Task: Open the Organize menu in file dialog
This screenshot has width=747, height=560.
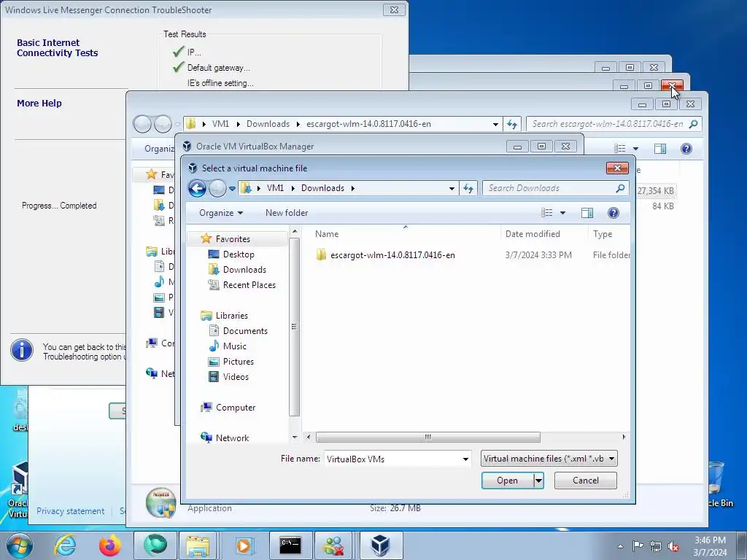Action: coord(221,213)
